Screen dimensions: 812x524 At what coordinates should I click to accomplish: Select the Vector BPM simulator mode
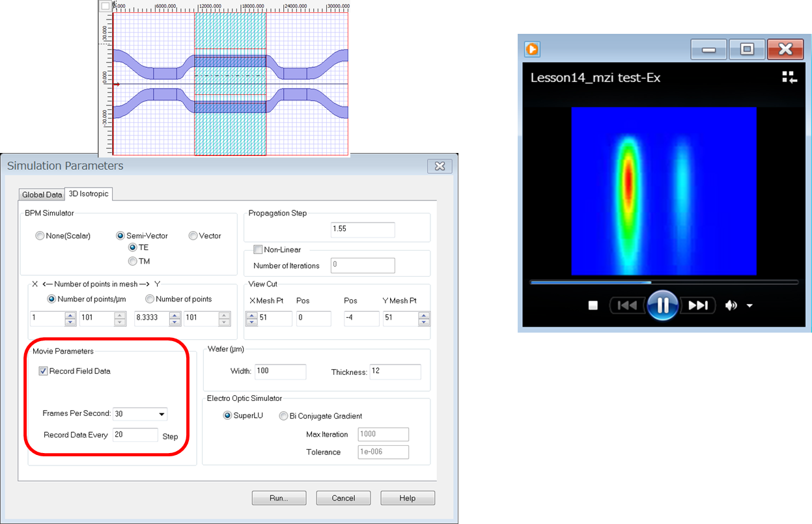(x=193, y=236)
